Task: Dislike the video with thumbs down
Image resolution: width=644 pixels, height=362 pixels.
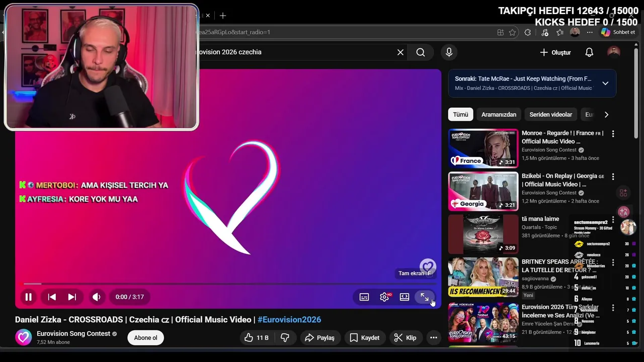Action: [285, 338]
